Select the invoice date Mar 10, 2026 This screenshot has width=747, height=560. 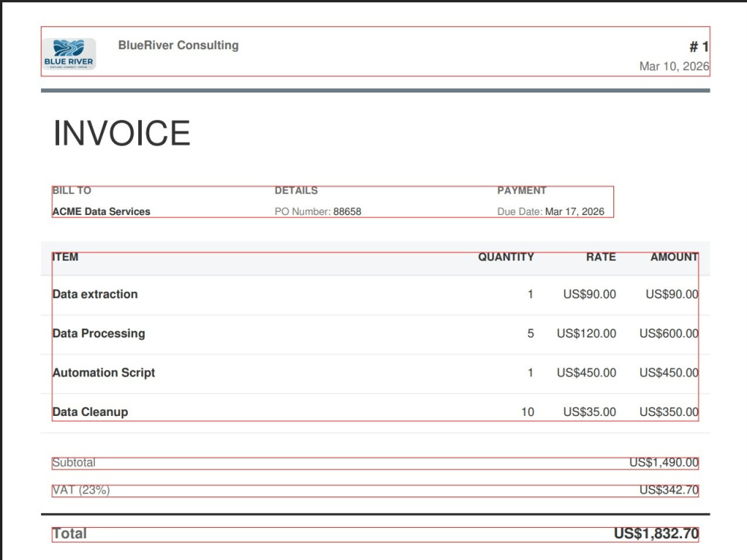click(x=674, y=66)
